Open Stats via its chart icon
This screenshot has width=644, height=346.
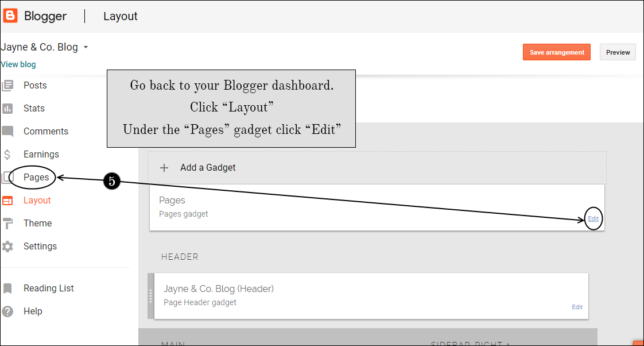click(x=9, y=108)
